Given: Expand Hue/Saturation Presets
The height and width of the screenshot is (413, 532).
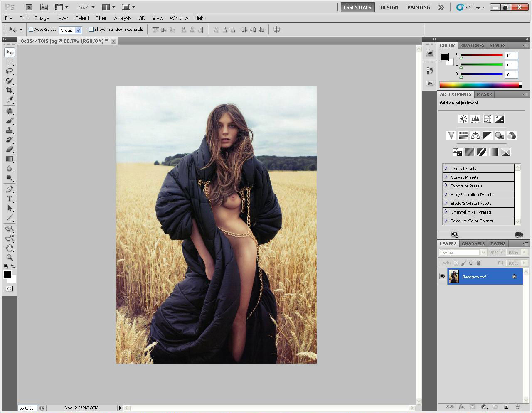Looking at the screenshot, I should (x=446, y=194).
